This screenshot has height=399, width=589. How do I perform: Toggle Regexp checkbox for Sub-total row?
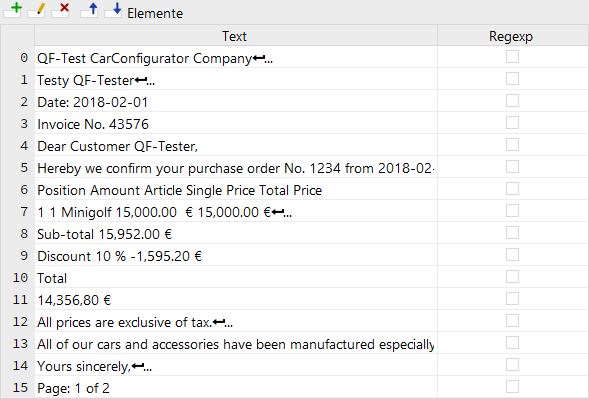512,233
